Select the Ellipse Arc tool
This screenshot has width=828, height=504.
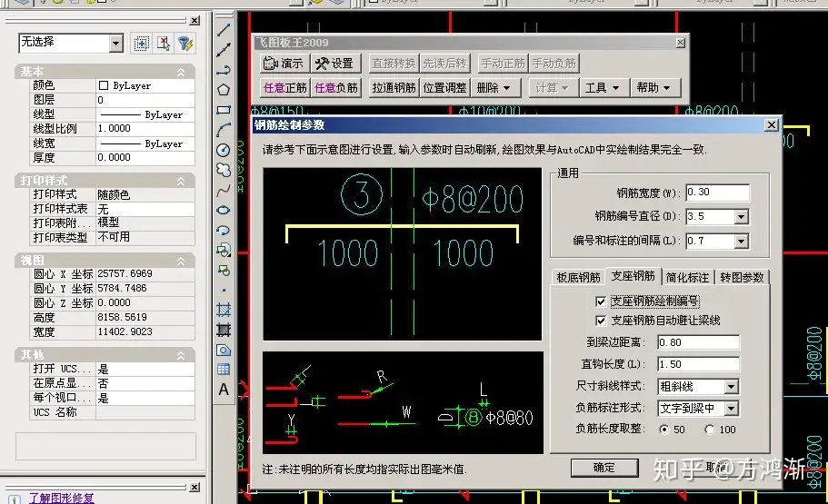click(224, 230)
